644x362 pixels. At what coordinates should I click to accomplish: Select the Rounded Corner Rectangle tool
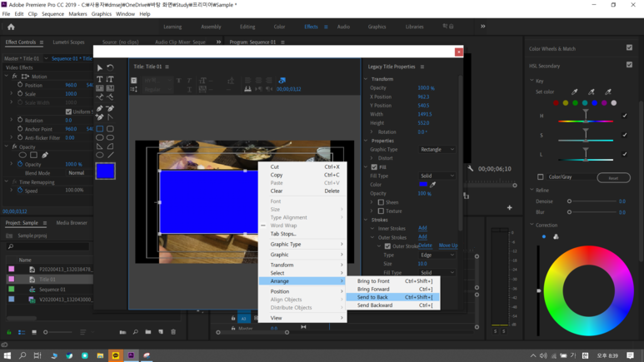click(x=110, y=129)
